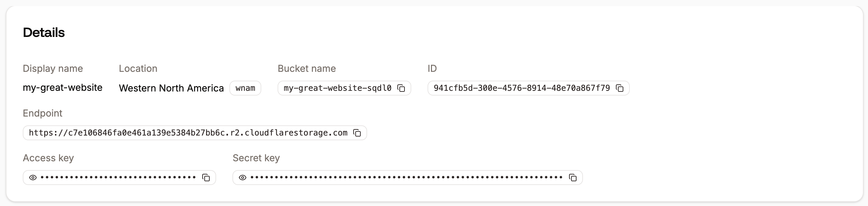The width and height of the screenshot is (868, 206).
Task: Click the copy icon at the end of the Secret key field
Action: coord(573,177)
